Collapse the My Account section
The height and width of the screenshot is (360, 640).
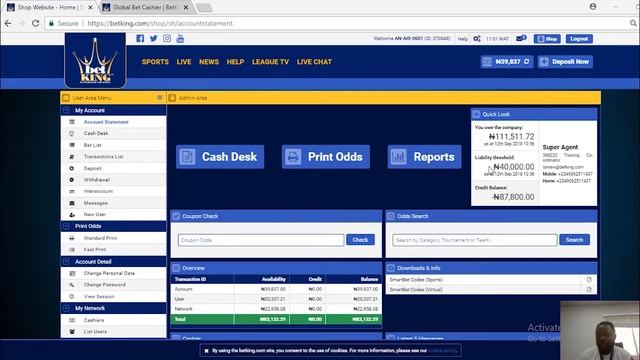66,110
